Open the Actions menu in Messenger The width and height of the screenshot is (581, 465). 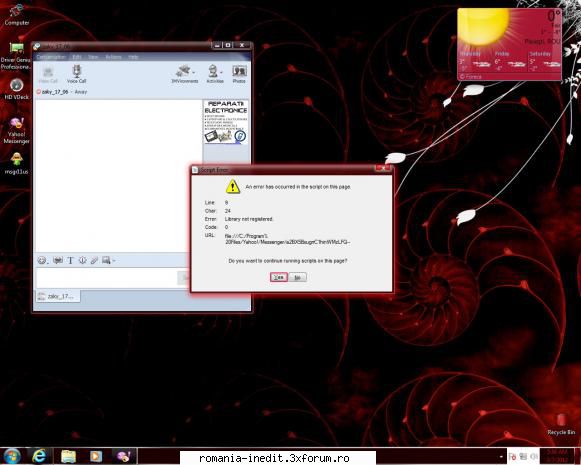pos(113,57)
